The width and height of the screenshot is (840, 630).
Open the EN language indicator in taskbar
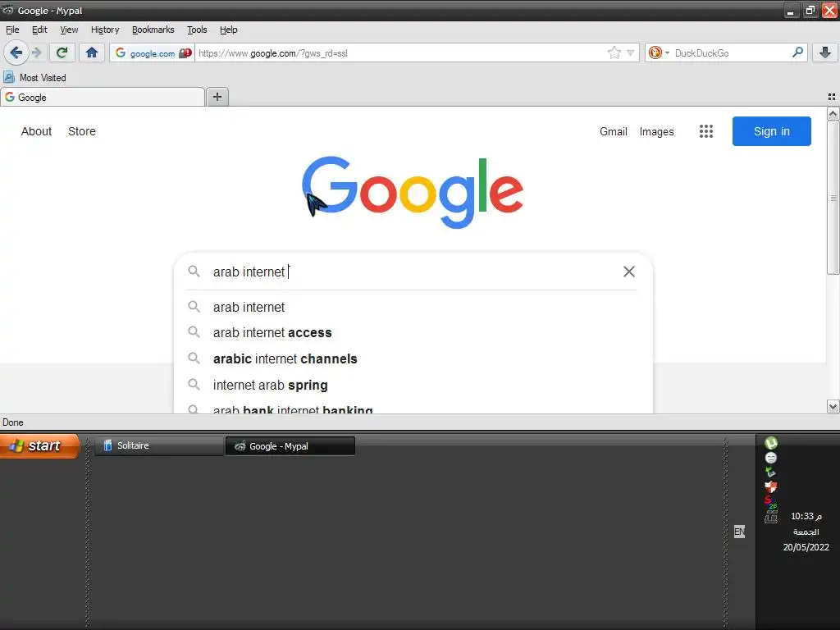[x=739, y=532]
